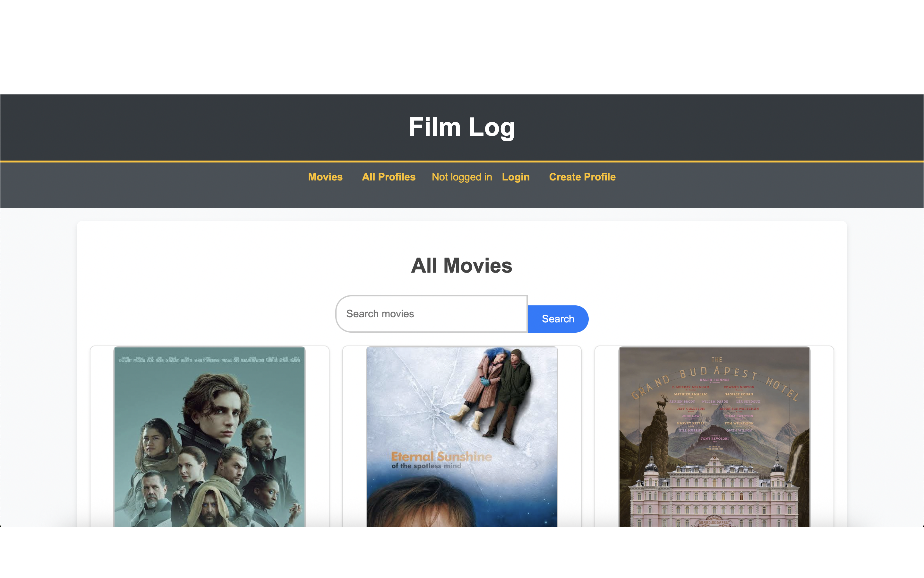
Task: Open the Dune movie poster
Action: (210, 437)
